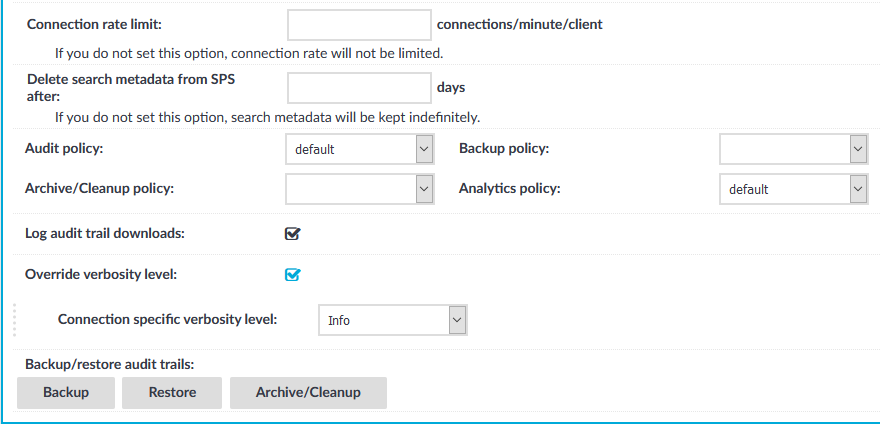Click the Archive/Cleanup button
This screenshot has width=880, height=424.
click(308, 393)
